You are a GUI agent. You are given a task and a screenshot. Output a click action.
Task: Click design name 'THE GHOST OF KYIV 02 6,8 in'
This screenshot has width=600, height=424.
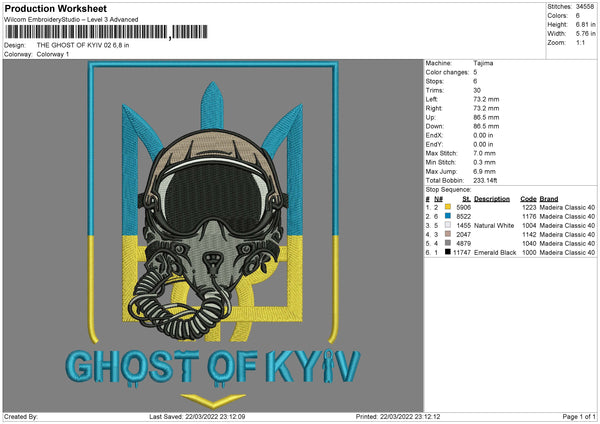[83, 45]
